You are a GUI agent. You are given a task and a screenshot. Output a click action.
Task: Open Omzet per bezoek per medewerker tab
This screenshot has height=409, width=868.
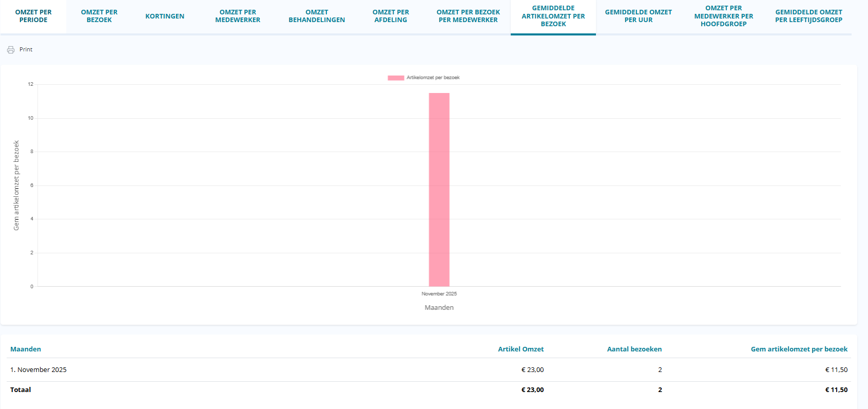tap(468, 16)
